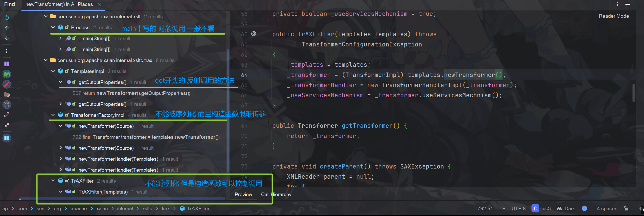
Task: Collapse the TrAXFilter class node
Action: (53, 181)
